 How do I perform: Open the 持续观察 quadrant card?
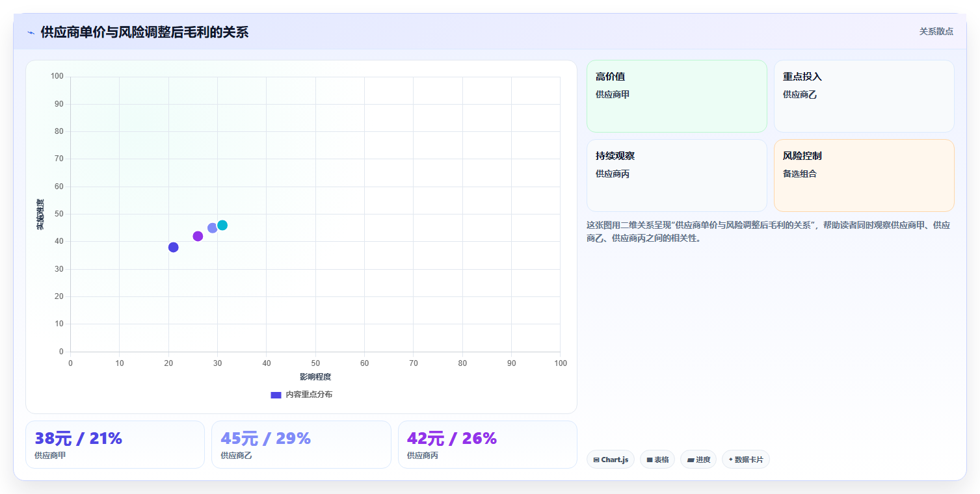click(x=677, y=175)
